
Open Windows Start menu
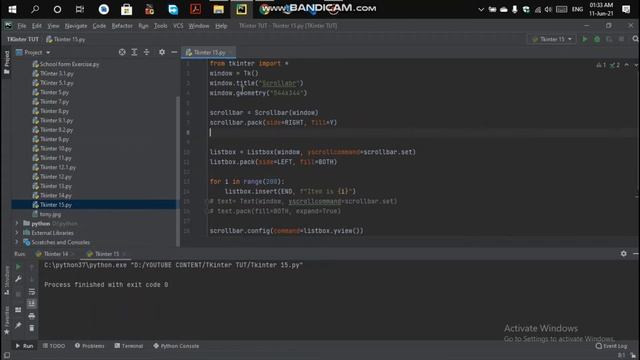pos(12,9)
